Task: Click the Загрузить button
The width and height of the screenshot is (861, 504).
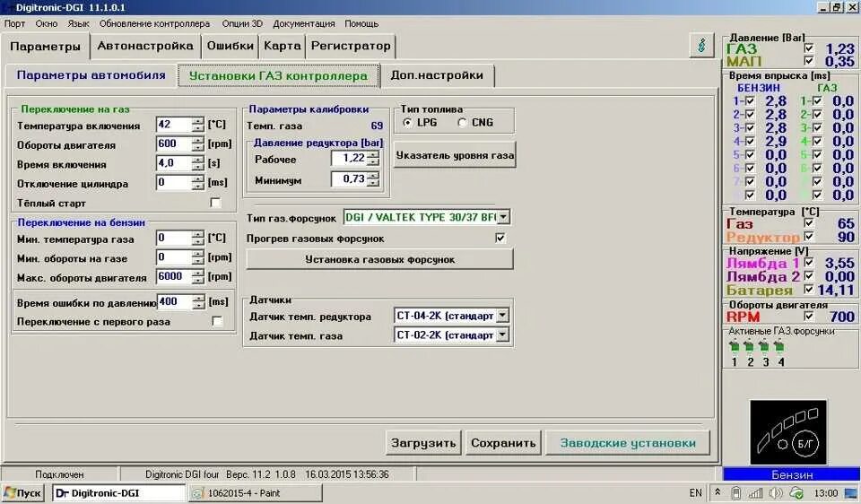Action: click(x=423, y=442)
